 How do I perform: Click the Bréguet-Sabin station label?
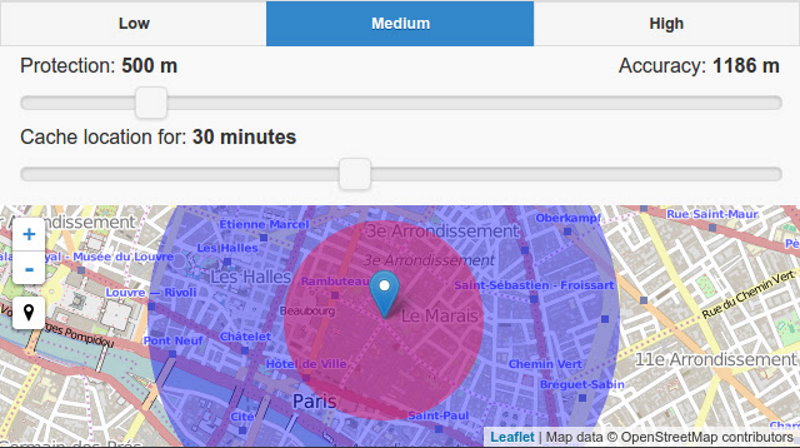[x=582, y=384]
